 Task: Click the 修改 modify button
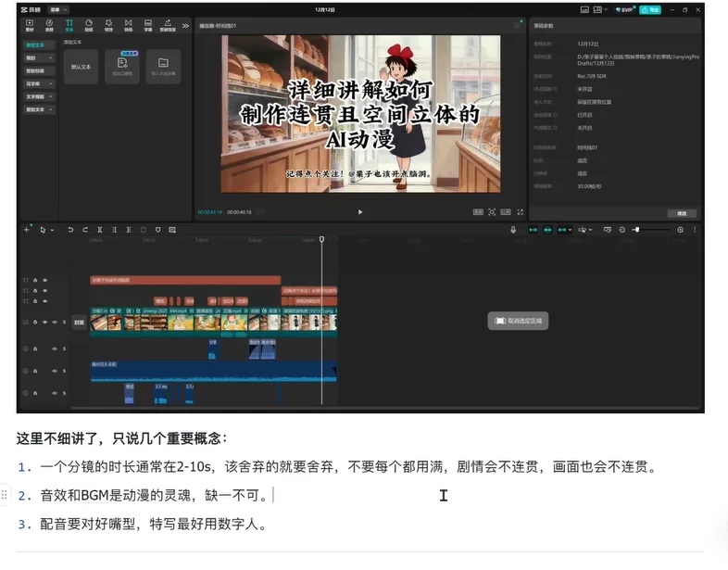[682, 214]
